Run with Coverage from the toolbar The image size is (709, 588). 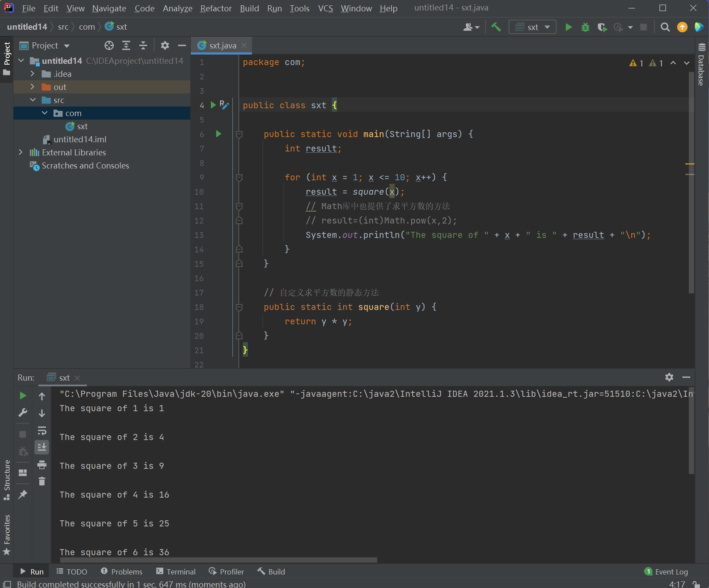coord(602,27)
